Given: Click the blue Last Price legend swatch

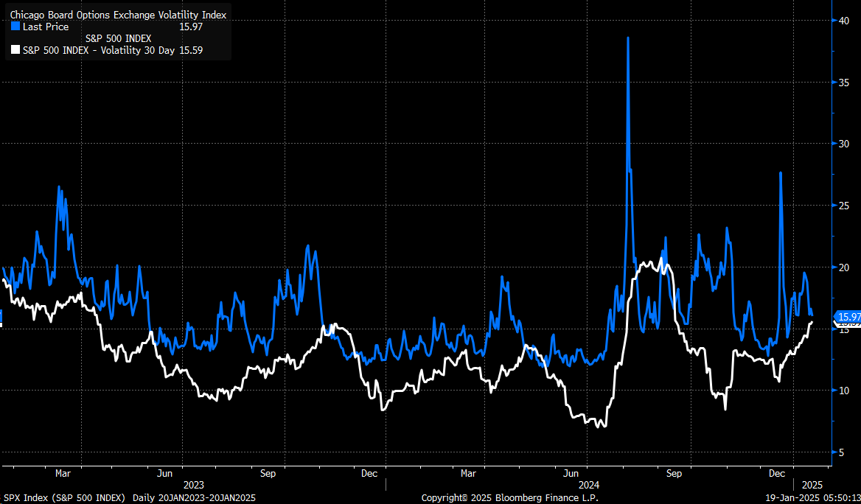Looking at the screenshot, I should pos(15,27).
